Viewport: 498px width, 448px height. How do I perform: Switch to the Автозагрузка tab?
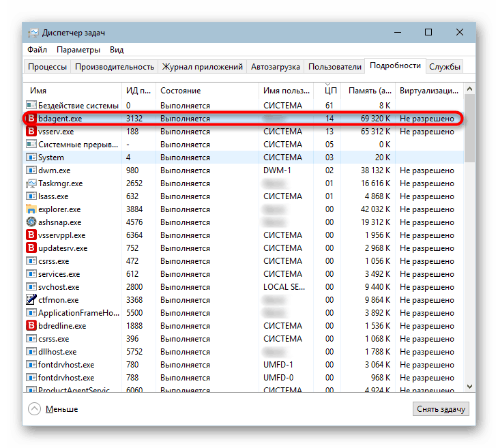(x=276, y=67)
